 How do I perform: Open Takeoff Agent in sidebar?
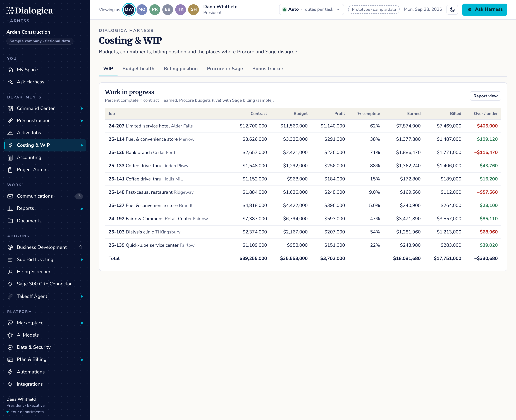pyautogui.click(x=45, y=296)
